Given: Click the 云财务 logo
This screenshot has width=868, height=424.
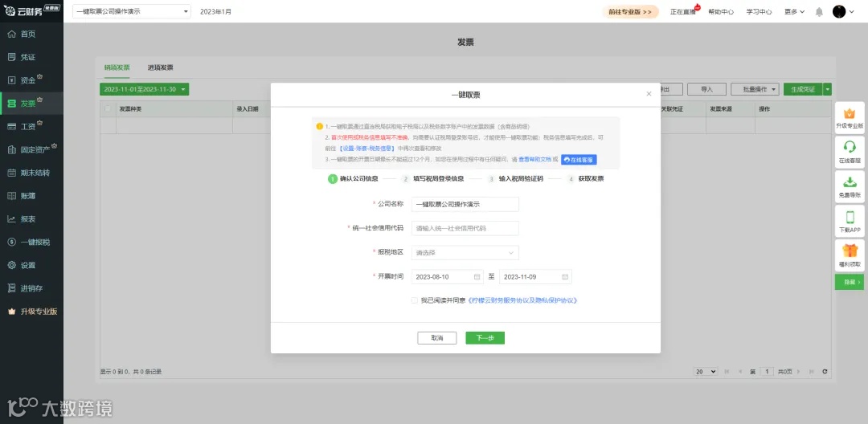Looking at the screenshot, I should (31, 11).
